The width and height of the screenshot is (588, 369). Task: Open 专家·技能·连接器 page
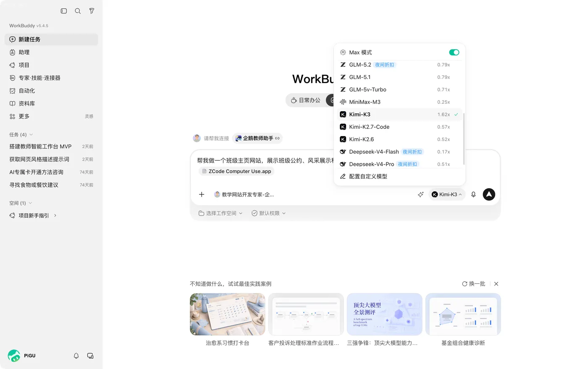[x=51, y=78]
